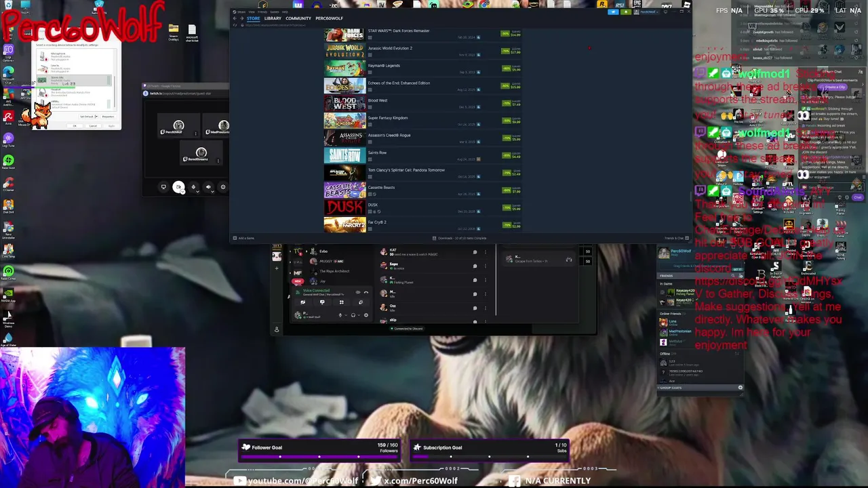The image size is (868, 488).
Task: Click the Steam notifications bell icon
Action: pyautogui.click(x=625, y=12)
